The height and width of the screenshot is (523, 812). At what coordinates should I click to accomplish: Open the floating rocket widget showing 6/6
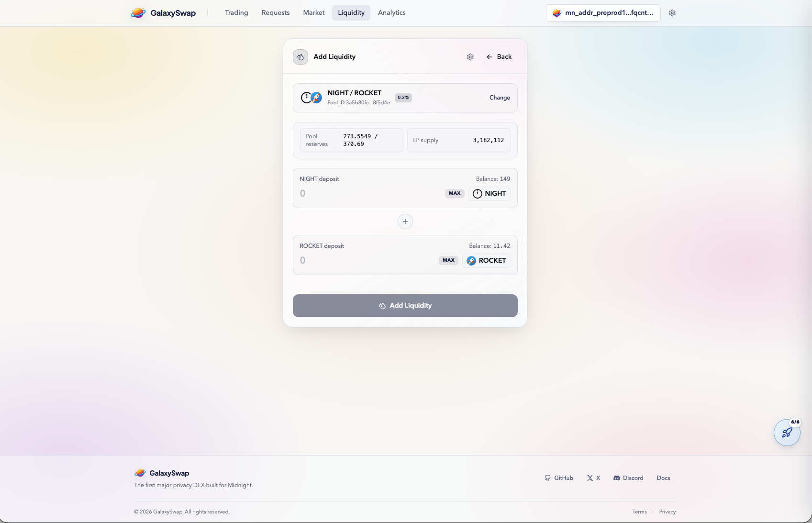click(x=787, y=433)
